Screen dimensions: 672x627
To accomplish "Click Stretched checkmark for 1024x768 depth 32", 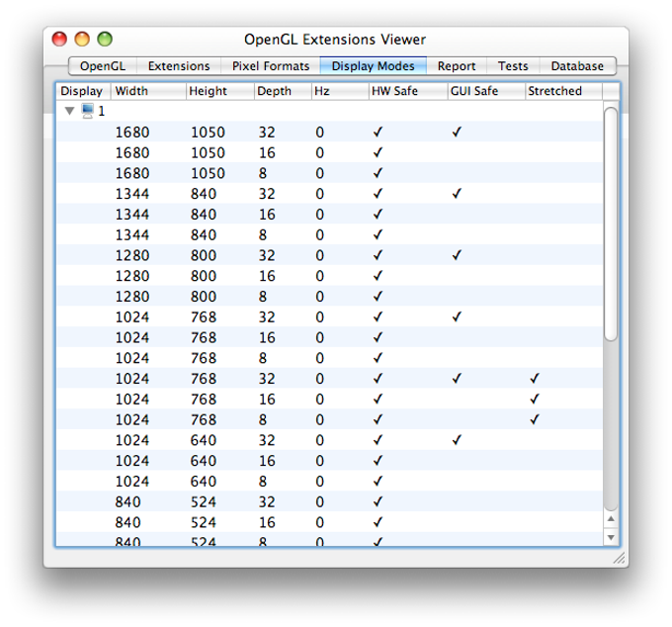I will tap(534, 379).
